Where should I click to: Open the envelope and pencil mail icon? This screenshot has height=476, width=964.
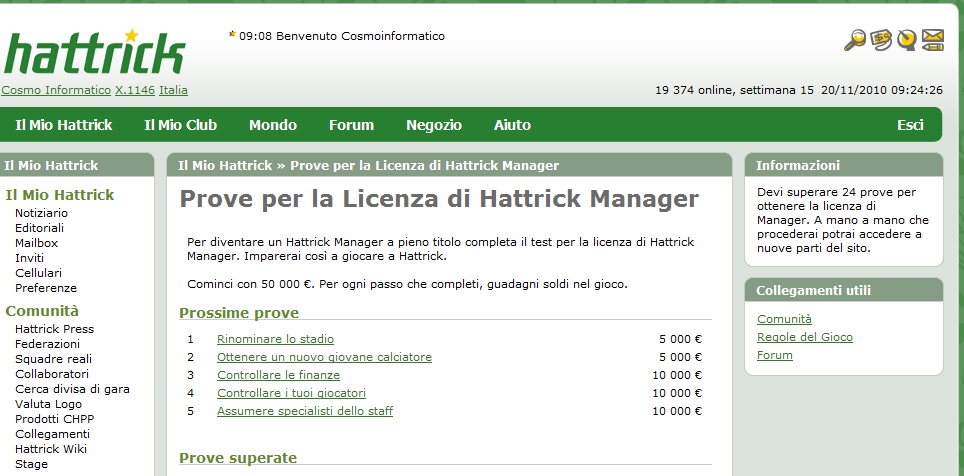pyautogui.click(x=933, y=40)
